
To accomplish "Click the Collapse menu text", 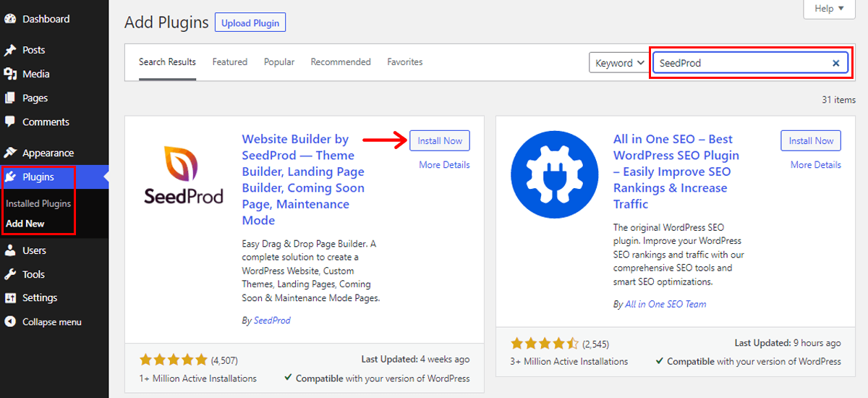I will [x=52, y=322].
